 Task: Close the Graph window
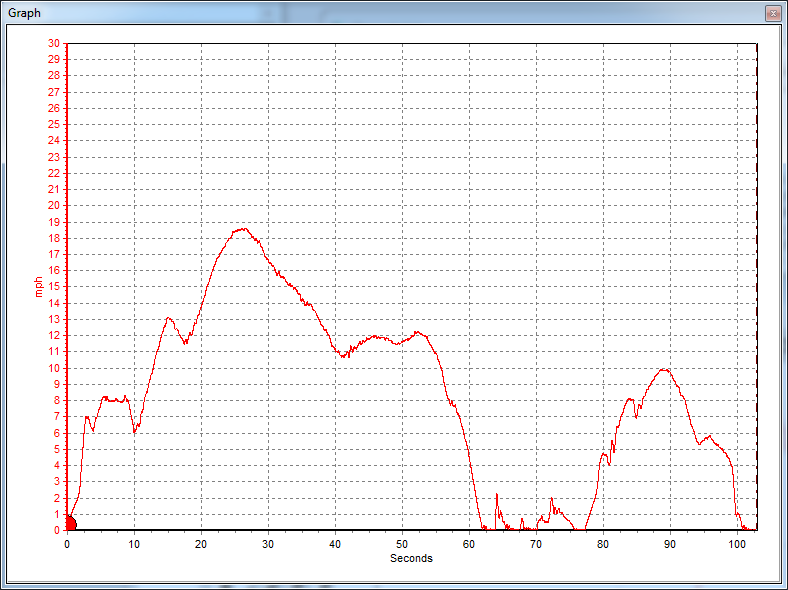pos(773,13)
